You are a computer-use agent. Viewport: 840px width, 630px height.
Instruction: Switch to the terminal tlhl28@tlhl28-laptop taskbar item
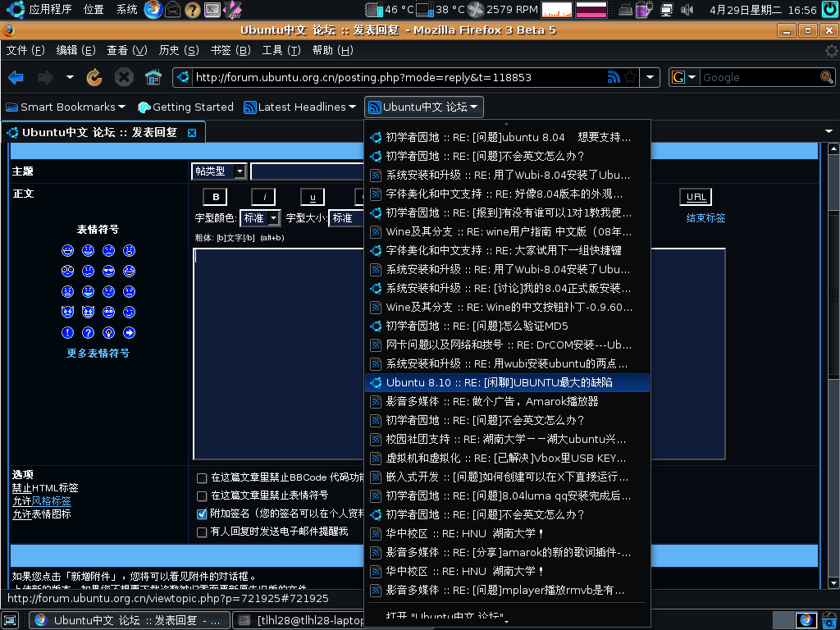pos(300,620)
